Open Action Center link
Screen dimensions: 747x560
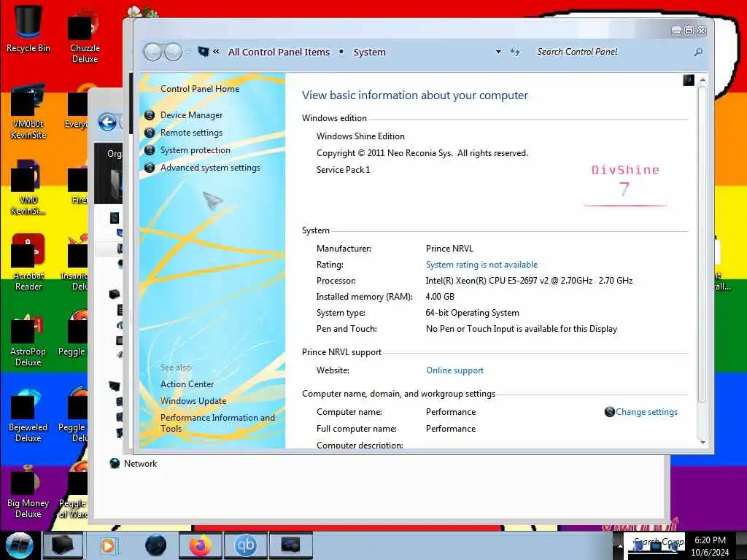click(187, 384)
